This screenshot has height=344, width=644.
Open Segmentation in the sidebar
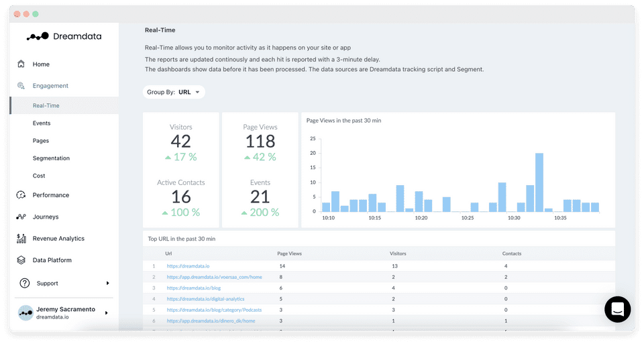click(52, 158)
